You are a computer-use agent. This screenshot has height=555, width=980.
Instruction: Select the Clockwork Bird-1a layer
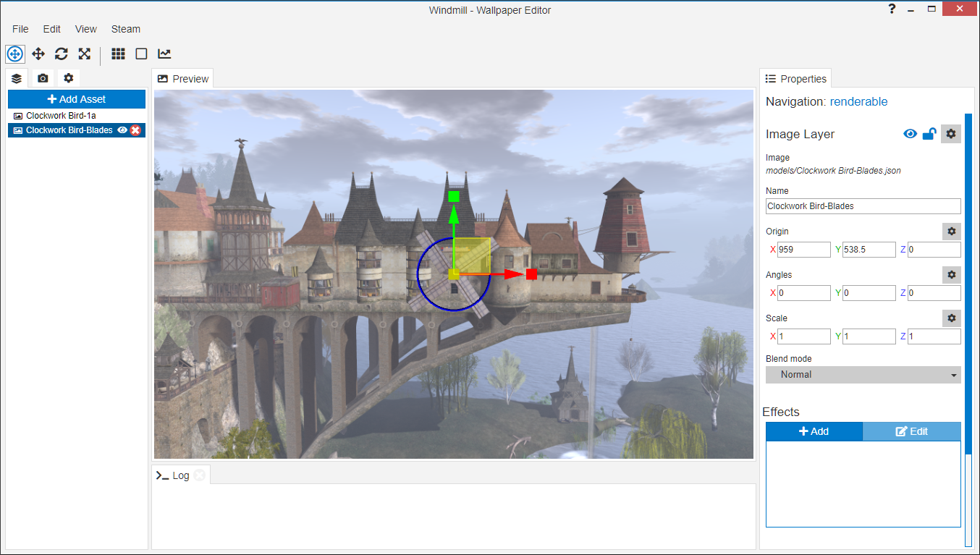point(77,116)
